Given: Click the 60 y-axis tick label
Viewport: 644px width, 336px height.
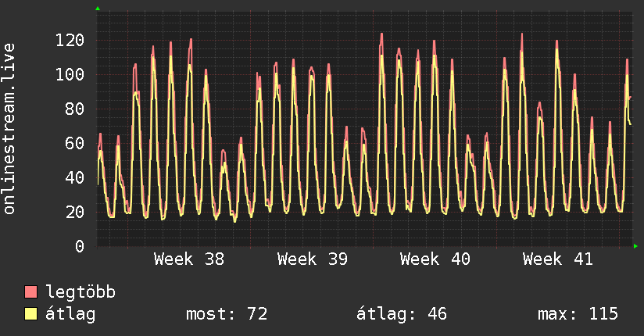Looking at the screenshot, I should 75,143.
